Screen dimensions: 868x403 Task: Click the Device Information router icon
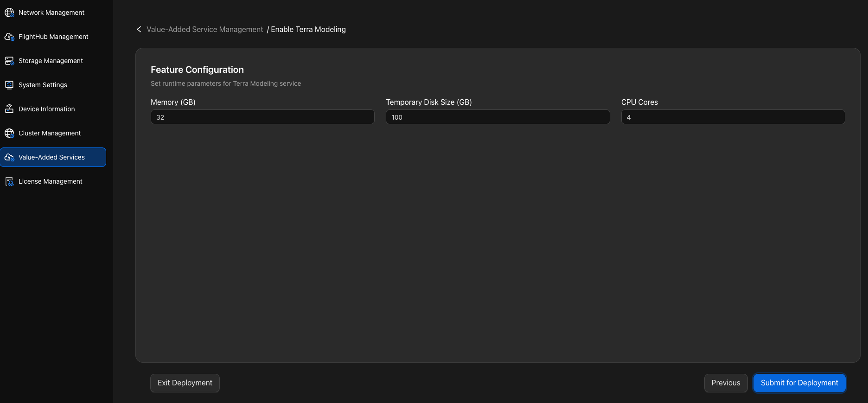pos(9,109)
